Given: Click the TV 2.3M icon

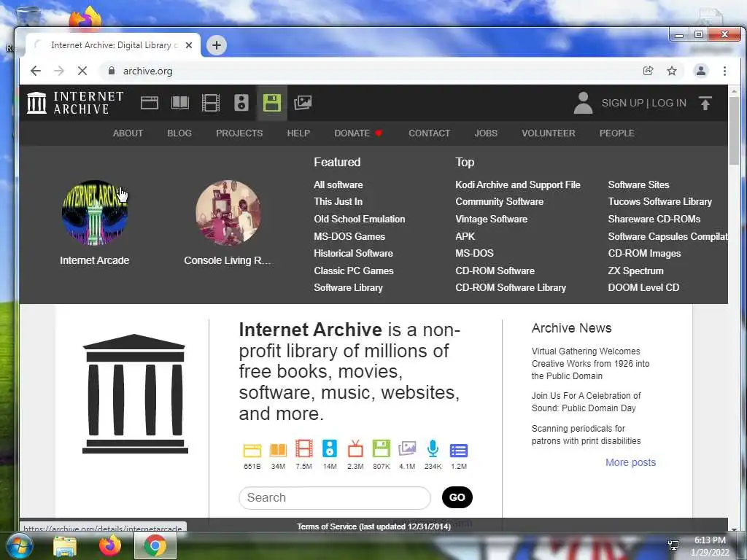Looking at the screenshot, I should pyautogui.click(x=355, y=449).
